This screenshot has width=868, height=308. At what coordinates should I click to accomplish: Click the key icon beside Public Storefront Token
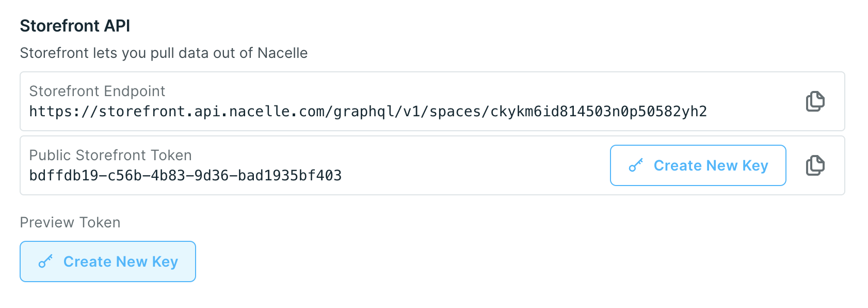[636, 165]
